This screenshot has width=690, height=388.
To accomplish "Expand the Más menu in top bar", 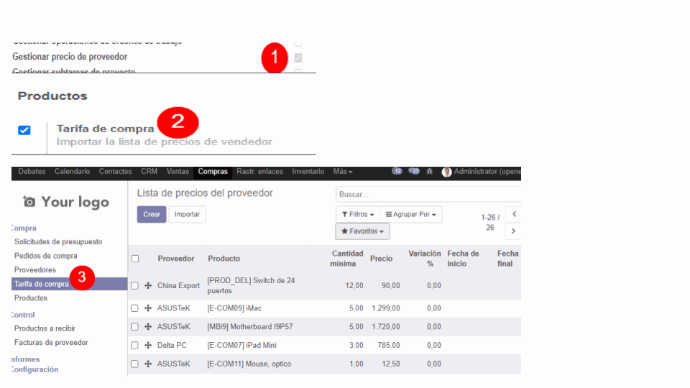I will (343, 172).
